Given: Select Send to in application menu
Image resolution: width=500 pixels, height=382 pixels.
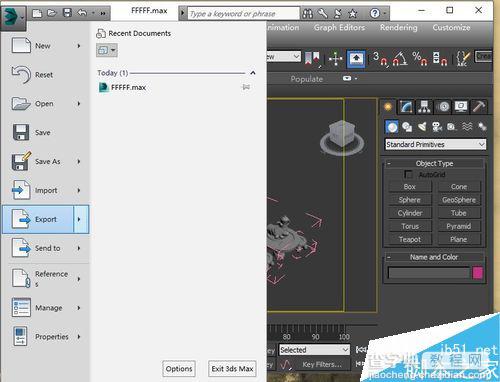Looking at the screenshot, I should coord(46,248).
